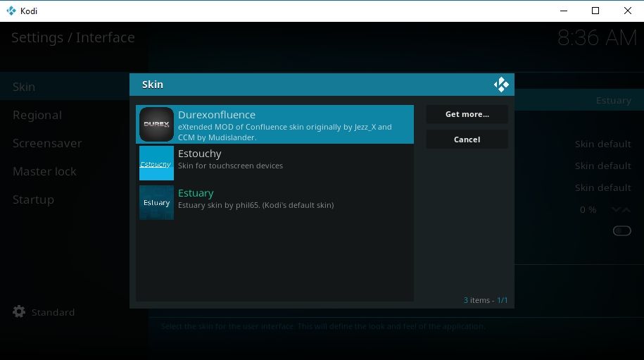Click the Kodi logo in Skin dialog header

pos(501,85)
